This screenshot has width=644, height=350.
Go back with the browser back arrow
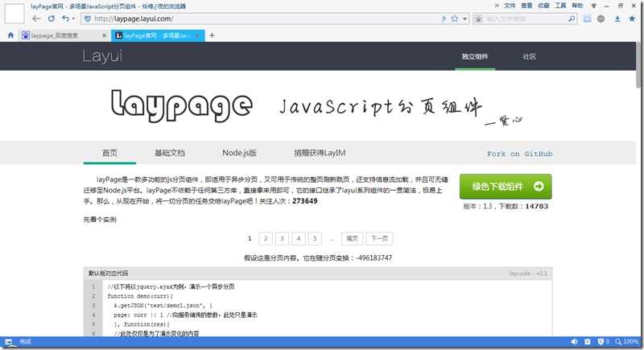[x=36, y=19]
